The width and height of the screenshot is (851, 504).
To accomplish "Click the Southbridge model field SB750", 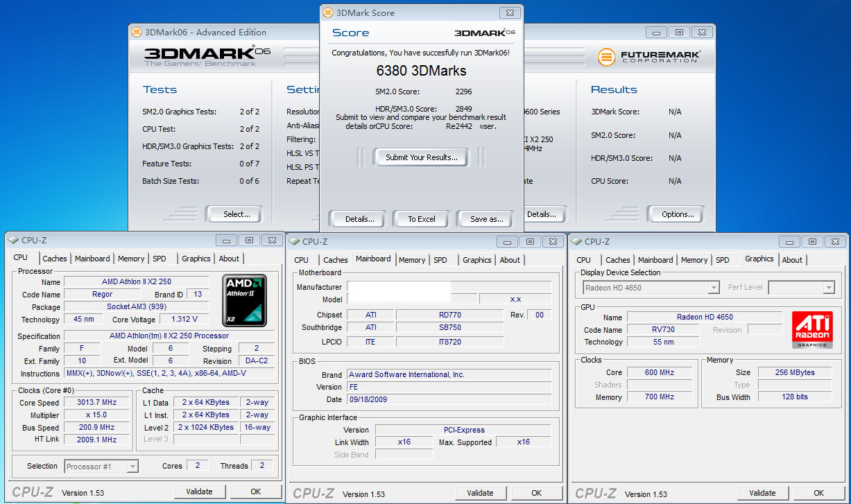I will point(449,327).
